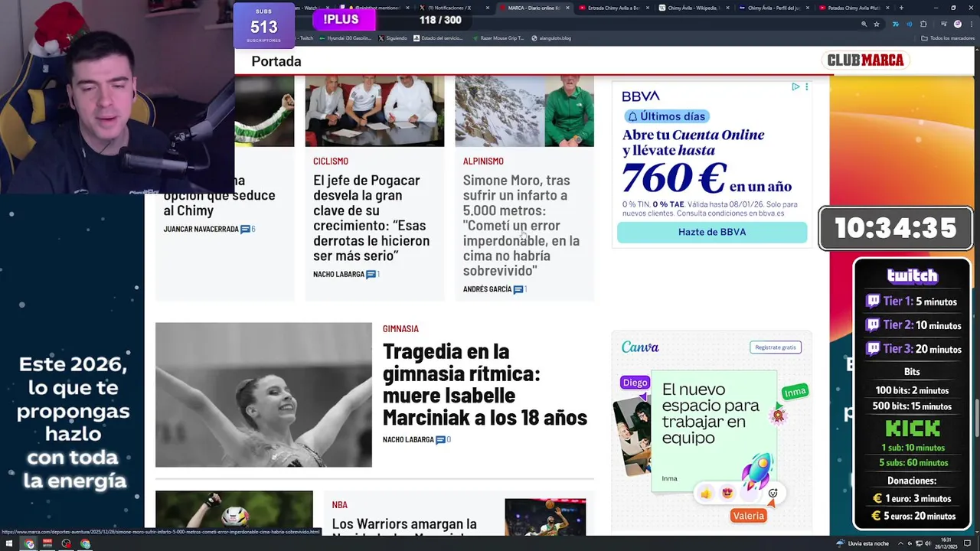Click the NBA category label

tap(340, 505)
